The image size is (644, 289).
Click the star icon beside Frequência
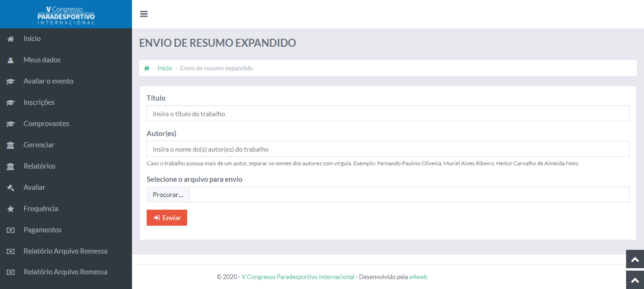coord(10,209)
